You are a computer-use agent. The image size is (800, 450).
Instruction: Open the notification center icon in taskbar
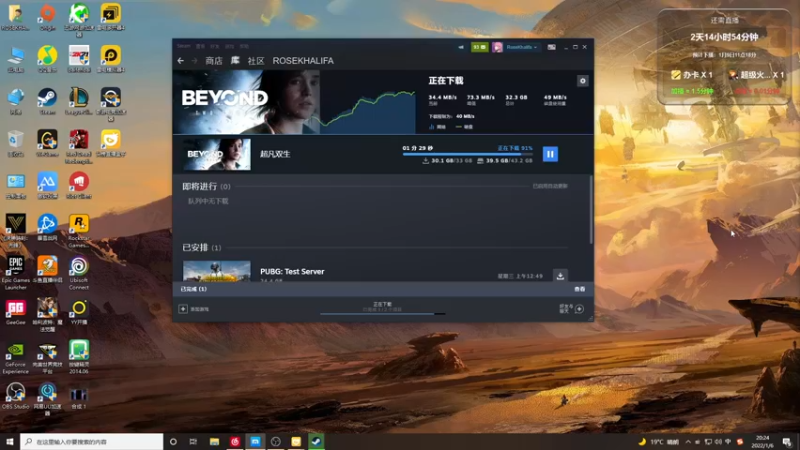[x=787, y=441]
